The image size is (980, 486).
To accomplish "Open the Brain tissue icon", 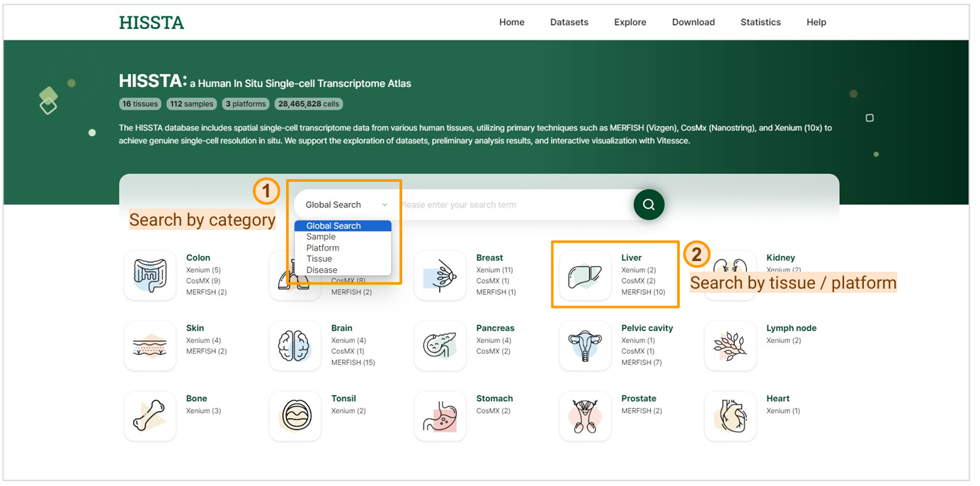I will pyautogui.click(x=295, y=345).
